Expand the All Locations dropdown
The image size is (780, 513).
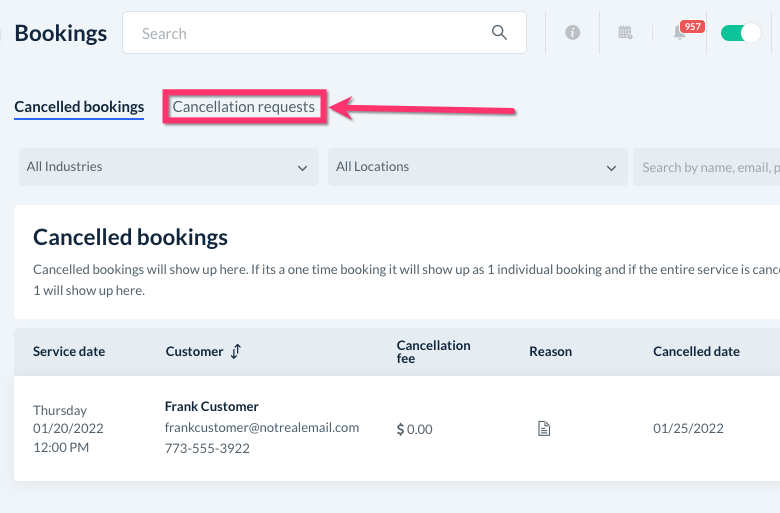pyautogui.click(x=477, y=167)
